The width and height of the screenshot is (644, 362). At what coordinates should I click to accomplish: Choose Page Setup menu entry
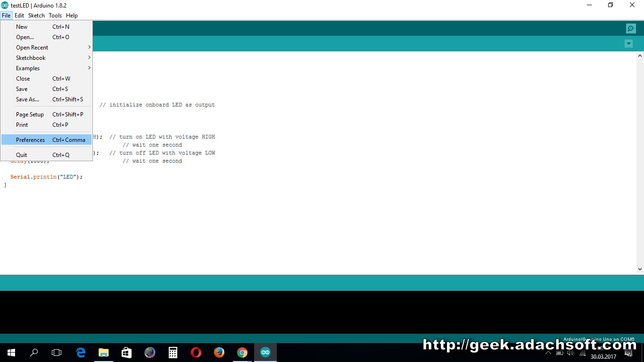(x=46, y=115)
